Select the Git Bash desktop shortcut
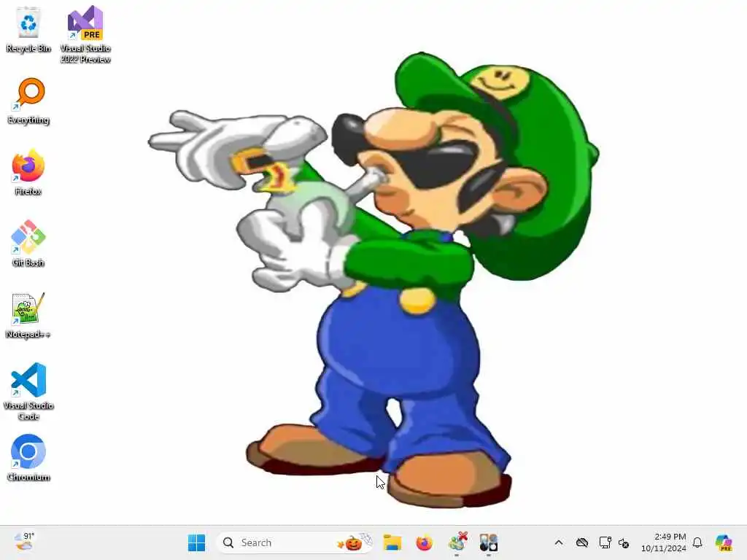Screen dimensions: 747x560 28,244
